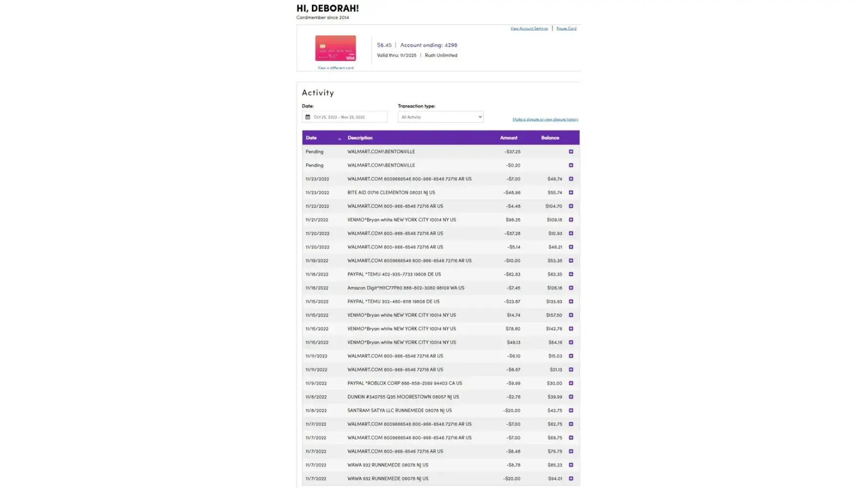Click the Description column header
This screenshot has width=868, height=488.
[360, 138]
